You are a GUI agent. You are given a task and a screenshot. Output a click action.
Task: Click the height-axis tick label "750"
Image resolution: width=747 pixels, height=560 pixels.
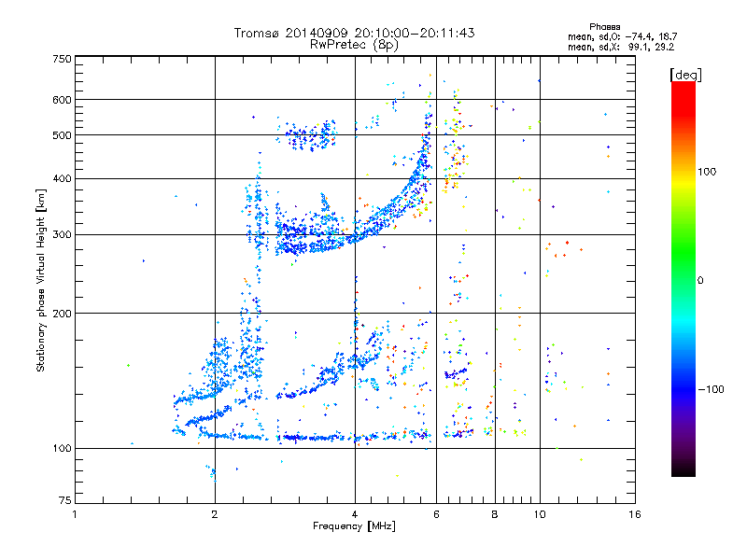click(62, 59)
